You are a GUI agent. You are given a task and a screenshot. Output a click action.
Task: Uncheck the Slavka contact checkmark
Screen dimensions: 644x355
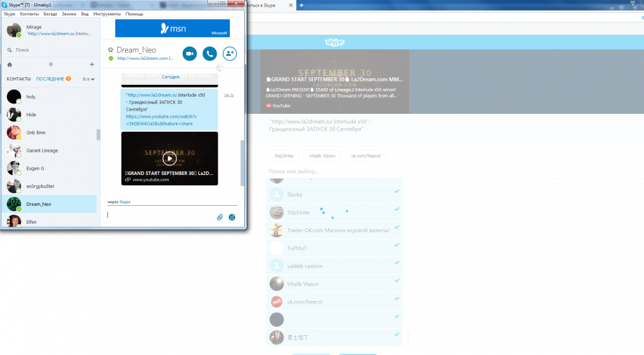pos(397,192)
